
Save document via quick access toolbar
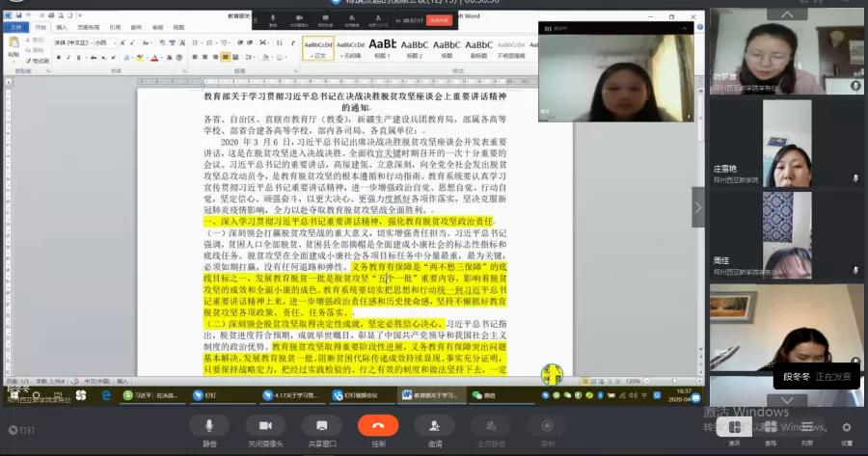(x=18, y=15)
